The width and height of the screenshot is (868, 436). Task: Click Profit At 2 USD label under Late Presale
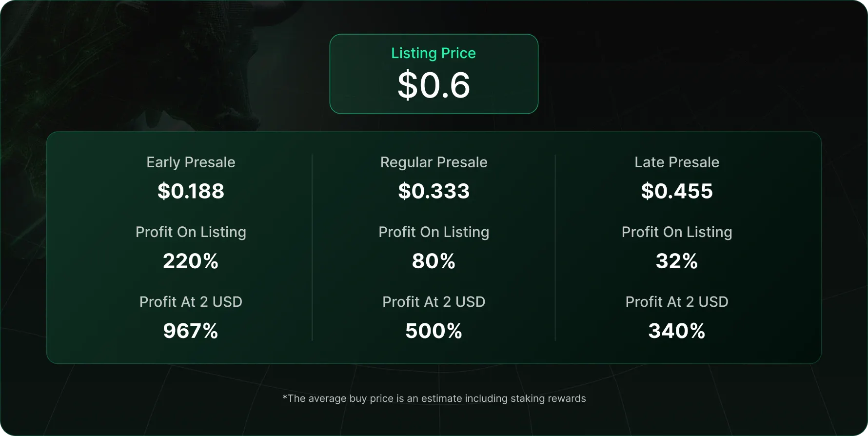(676, 302)
